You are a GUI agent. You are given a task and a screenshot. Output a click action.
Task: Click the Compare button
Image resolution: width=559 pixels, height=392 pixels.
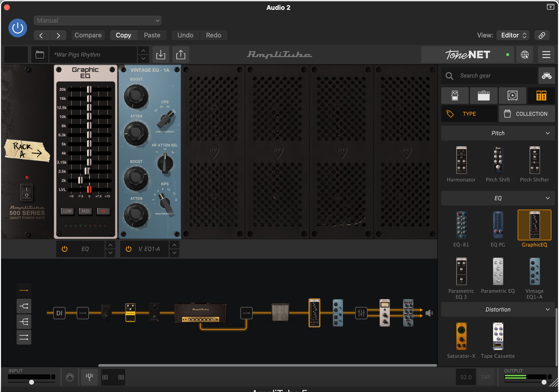pos(88,35)
